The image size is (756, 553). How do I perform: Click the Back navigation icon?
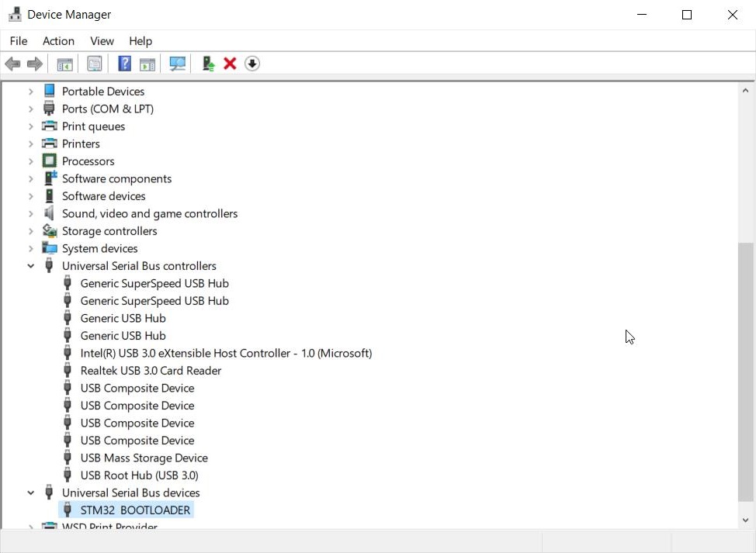pyautogui.click(x=12, y=64)
